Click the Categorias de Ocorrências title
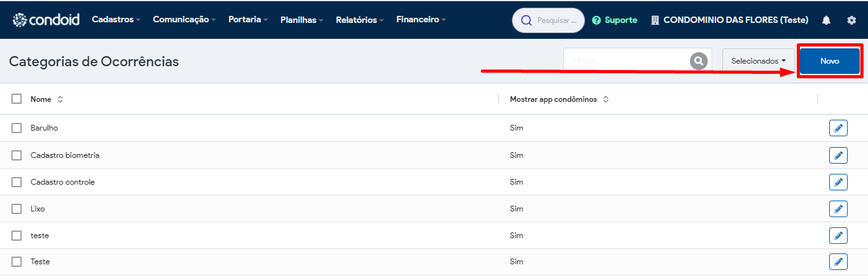 click(x=94, y=62)
